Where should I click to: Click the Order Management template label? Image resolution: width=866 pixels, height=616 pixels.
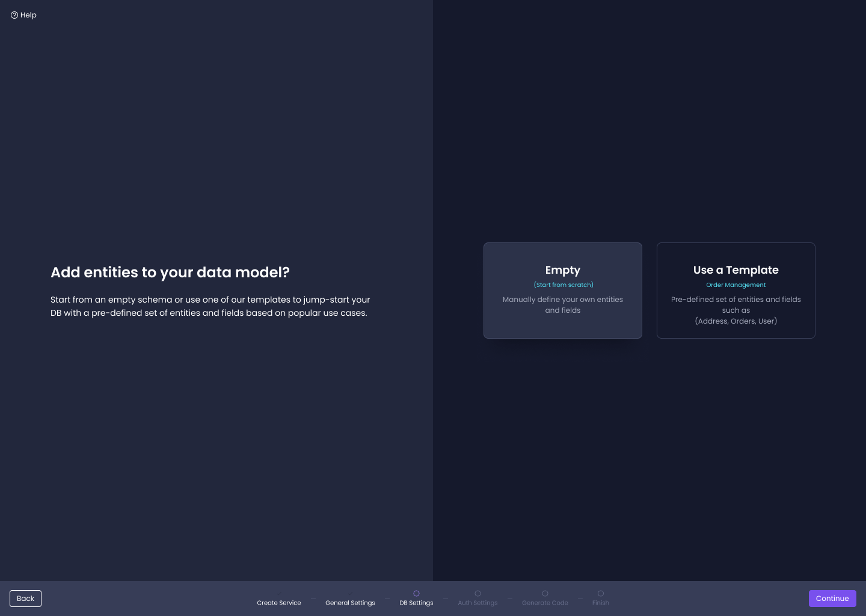pos(736,285)
